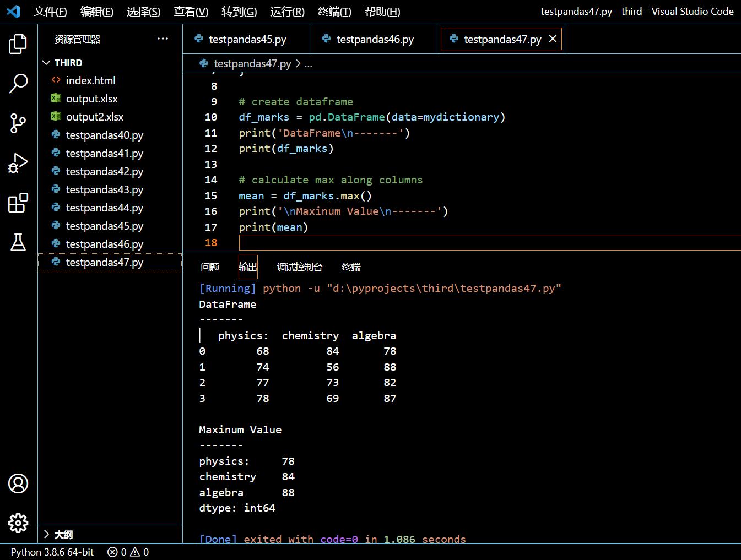Open testpandas40.py in explorer
This screenshot has width=741, height=560.
click(110, 135)
